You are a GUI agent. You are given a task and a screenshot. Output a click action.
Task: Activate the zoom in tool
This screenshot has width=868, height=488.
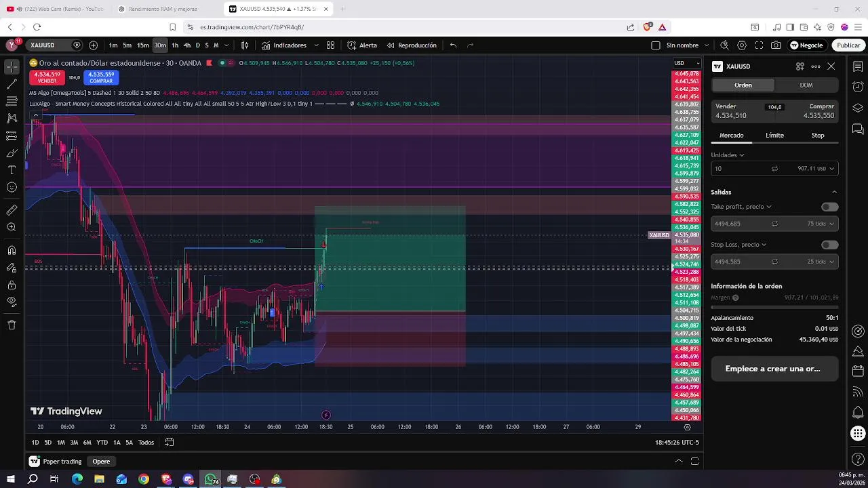click(12, 227)
